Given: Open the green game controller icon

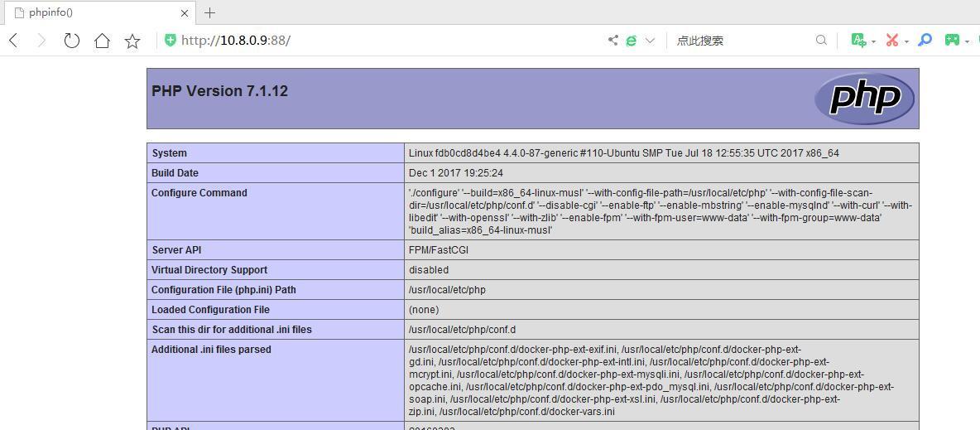Looking at the screenshot, I should click(952, 40).
